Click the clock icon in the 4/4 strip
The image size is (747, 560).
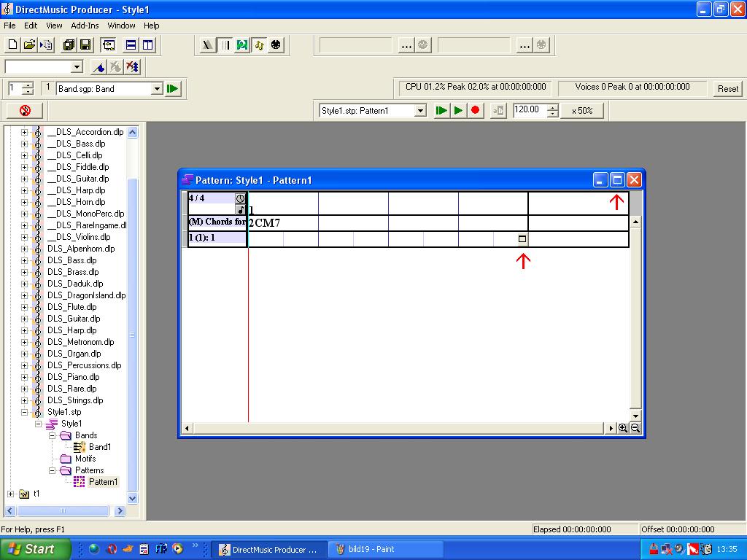pos(240,198)
